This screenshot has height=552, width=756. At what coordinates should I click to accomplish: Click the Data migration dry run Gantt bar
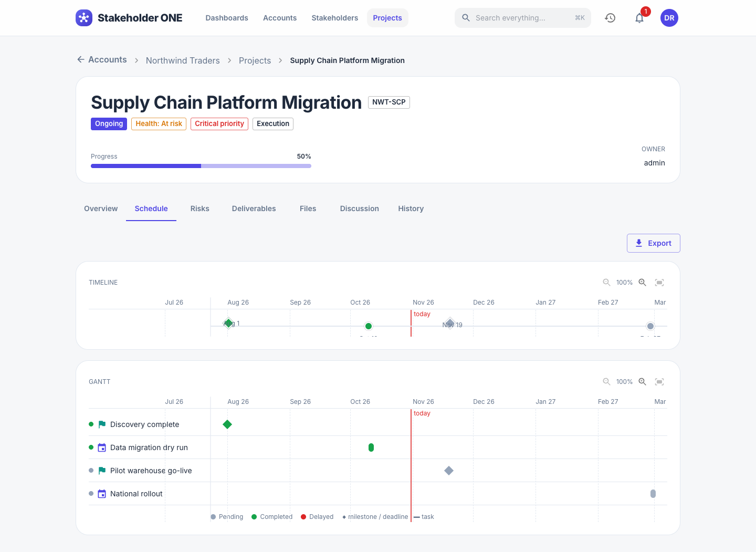[371, 447]
